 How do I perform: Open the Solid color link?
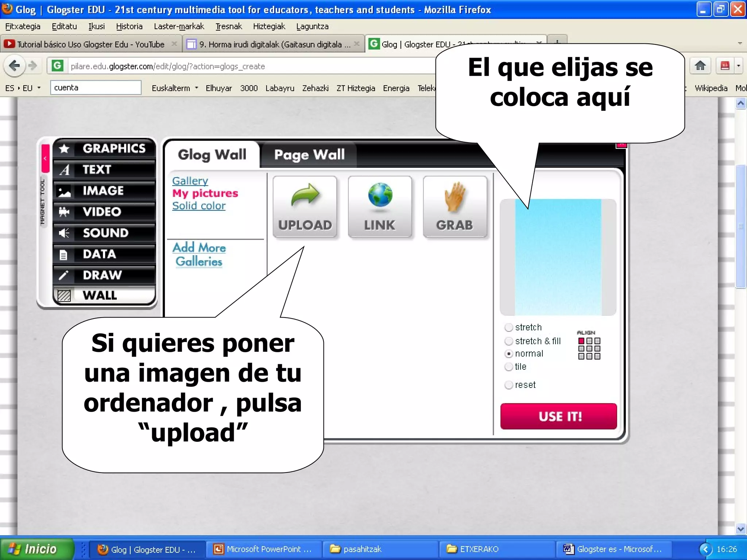pos(199,206)
